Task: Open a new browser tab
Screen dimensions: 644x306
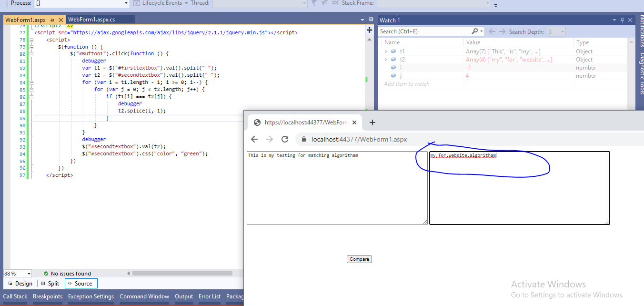Action: coord(372,122)
